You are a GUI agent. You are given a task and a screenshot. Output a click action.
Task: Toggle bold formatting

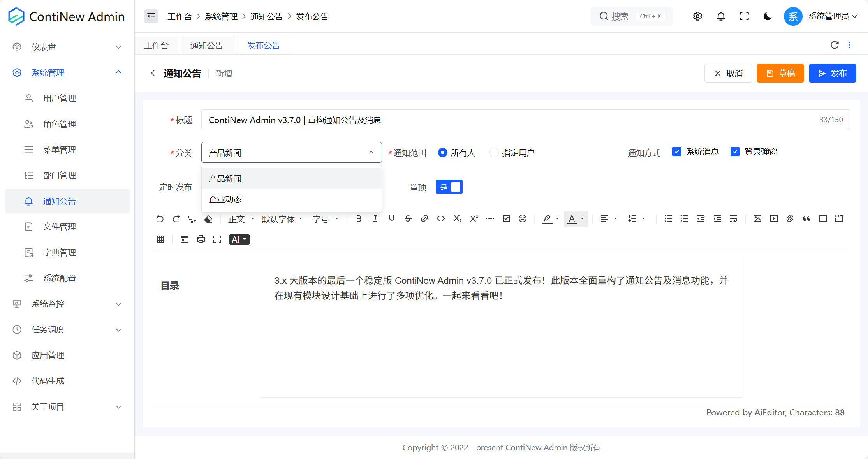(x=359, y=219)
